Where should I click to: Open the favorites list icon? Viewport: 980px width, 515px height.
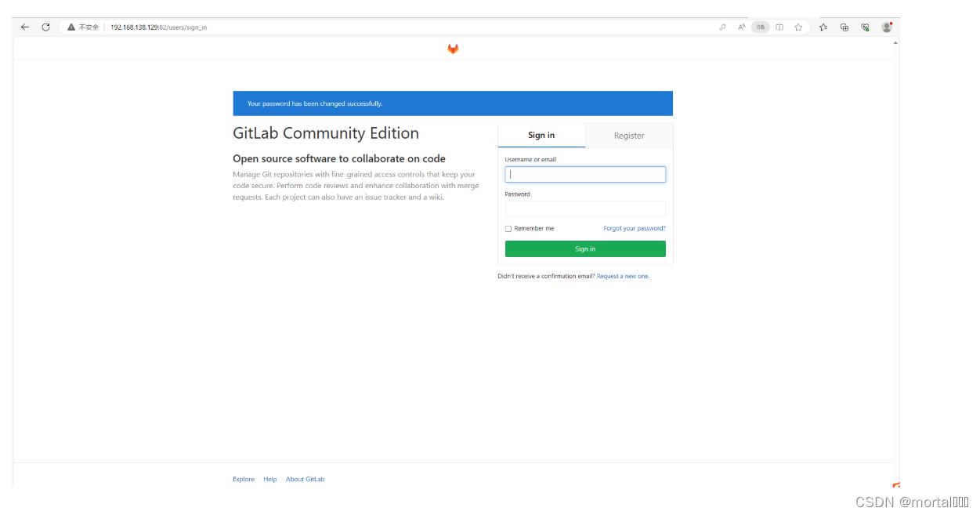pyautogui.click(x=823, y=27)
